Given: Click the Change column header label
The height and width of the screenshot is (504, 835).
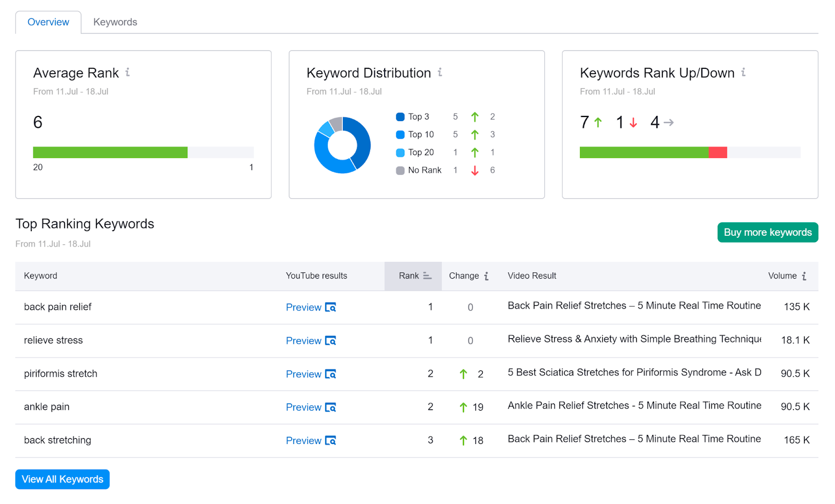Looking at the screenshot, I should 464,275.
